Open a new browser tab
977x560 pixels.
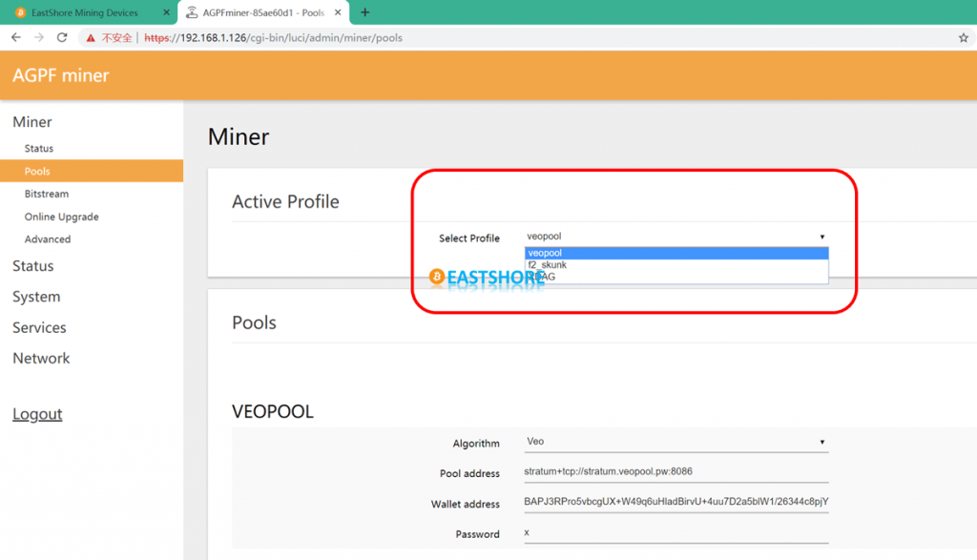pyautogui.click(x=364, y=12)
